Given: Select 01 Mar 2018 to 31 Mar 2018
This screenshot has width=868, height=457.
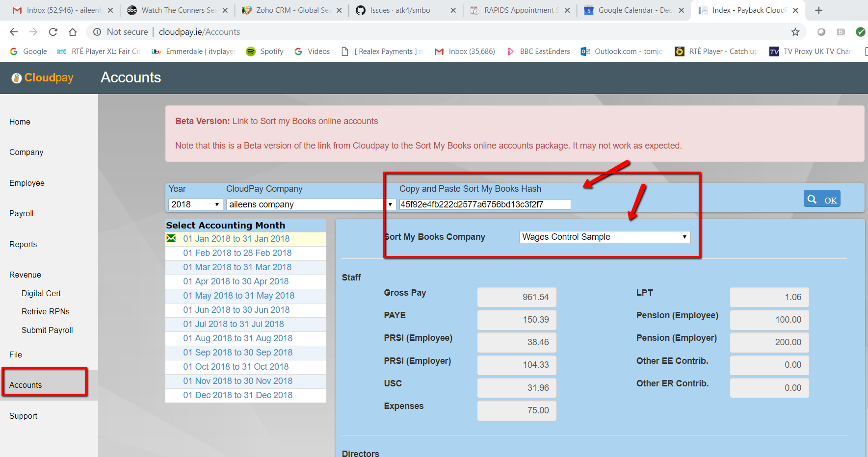Looking at the screenshot, I should [237, 267].
